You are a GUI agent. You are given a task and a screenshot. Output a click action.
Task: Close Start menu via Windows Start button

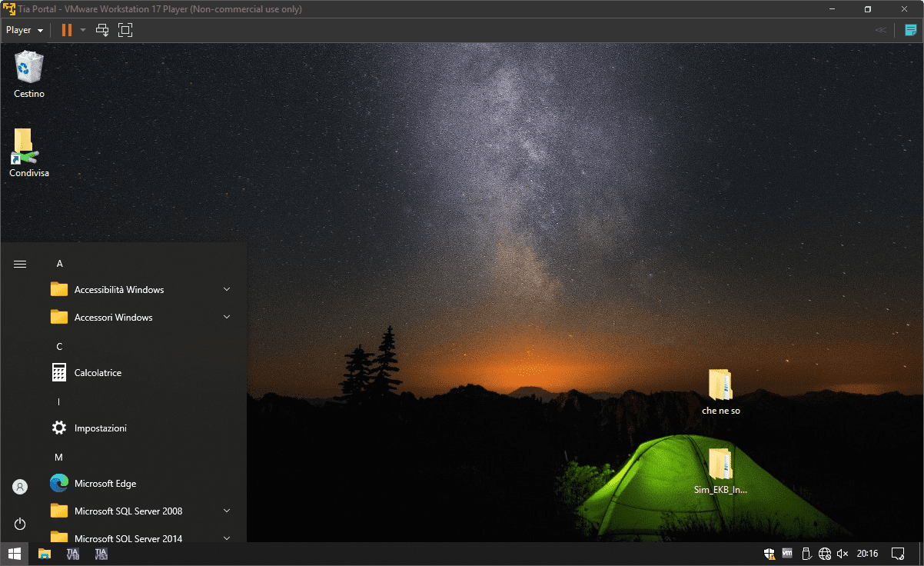[14, 554]
